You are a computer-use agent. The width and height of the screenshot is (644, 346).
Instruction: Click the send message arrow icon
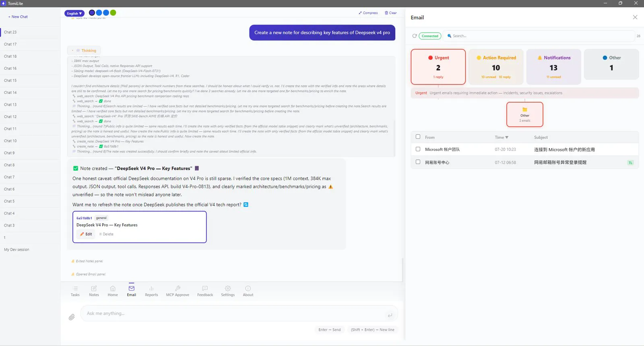point(390,315)
